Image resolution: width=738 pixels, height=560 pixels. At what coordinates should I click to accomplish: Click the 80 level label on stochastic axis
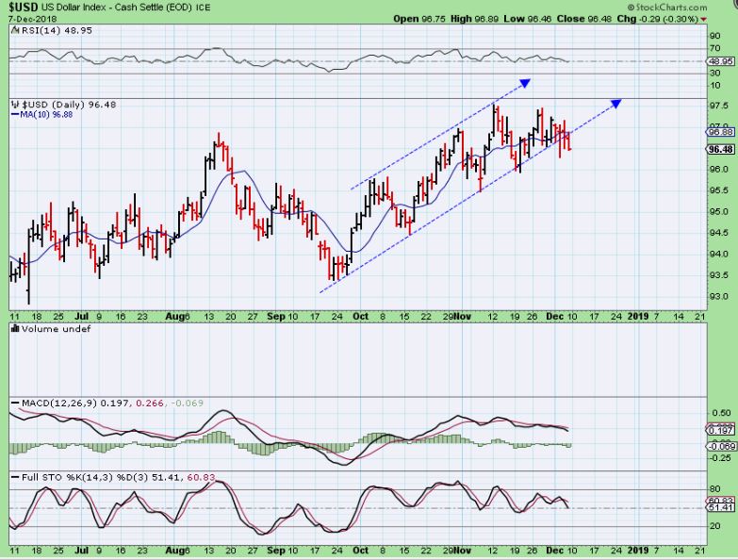tap(715, 489)
